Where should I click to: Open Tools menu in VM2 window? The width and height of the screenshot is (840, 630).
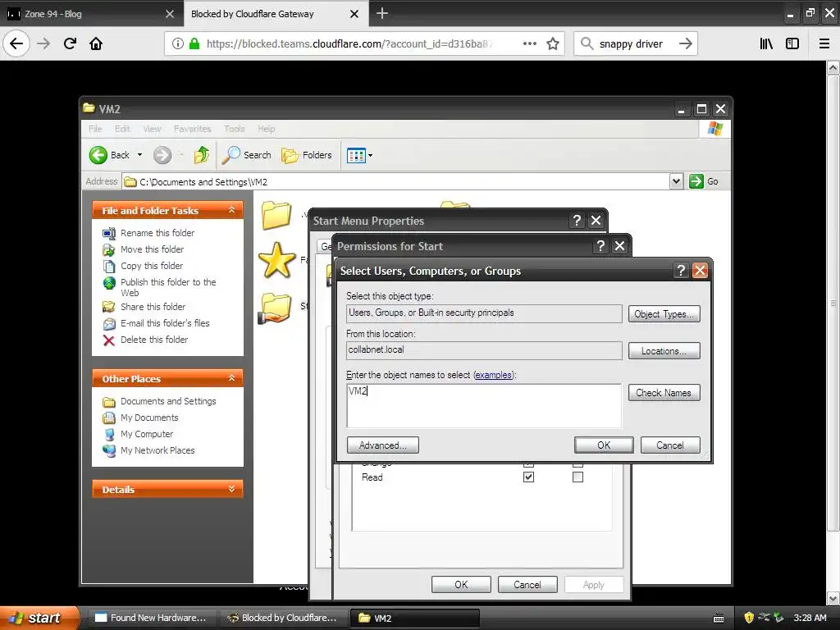pyautogui.click(x=234, y=129)
